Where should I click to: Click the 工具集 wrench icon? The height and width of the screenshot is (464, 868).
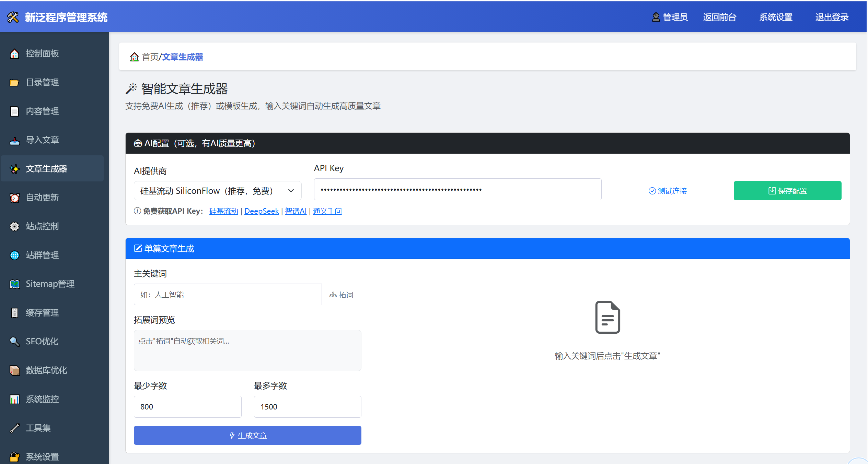[14, 428]
